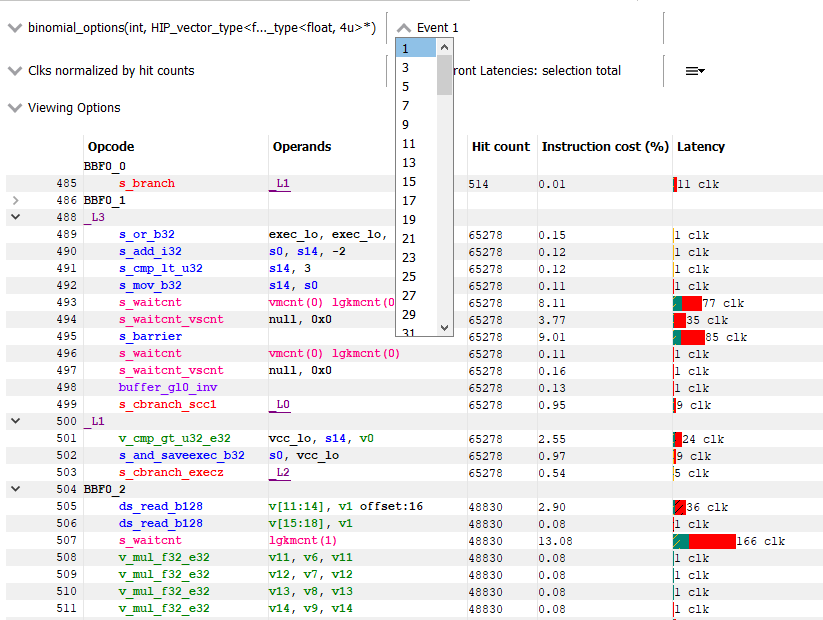This screenshot has height=620, width=823.
Task: Pick event 25 from the dropdown
Action: 416,277
